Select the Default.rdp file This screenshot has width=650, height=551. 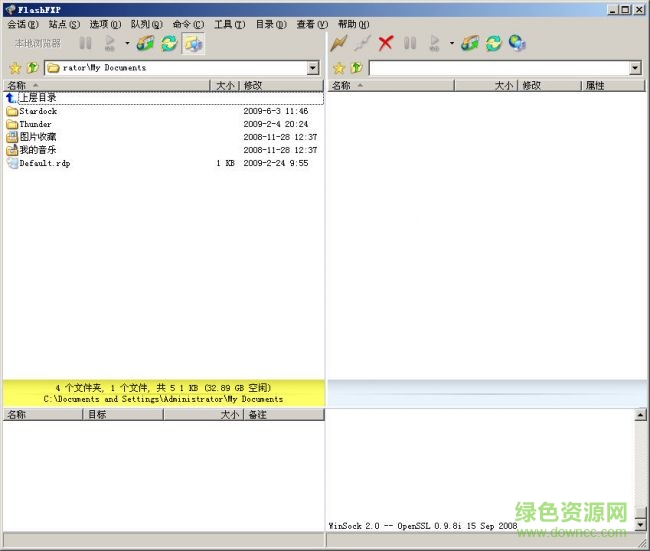click(x=164, y=163)
